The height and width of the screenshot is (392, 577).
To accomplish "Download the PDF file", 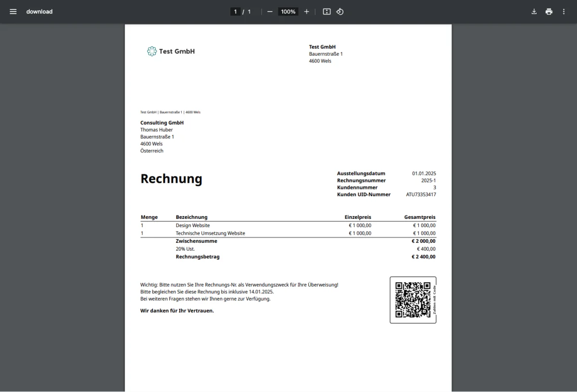I will [x=534, y=12].
